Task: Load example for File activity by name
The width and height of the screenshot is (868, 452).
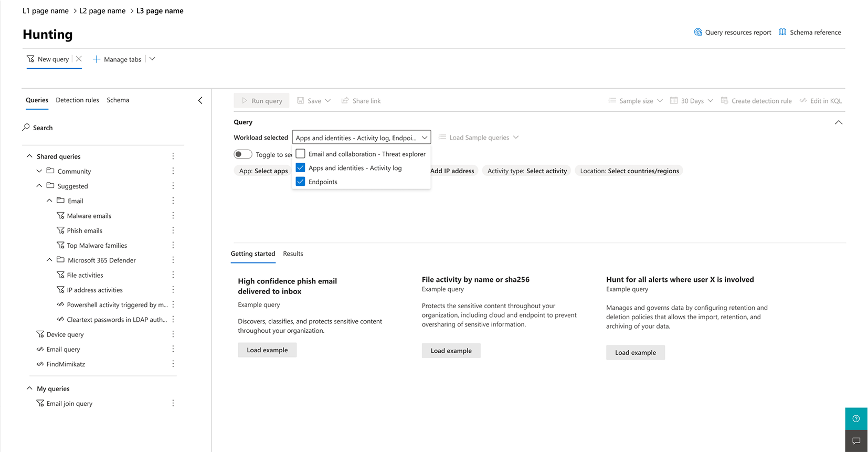Action: click(x=451, y=351)
